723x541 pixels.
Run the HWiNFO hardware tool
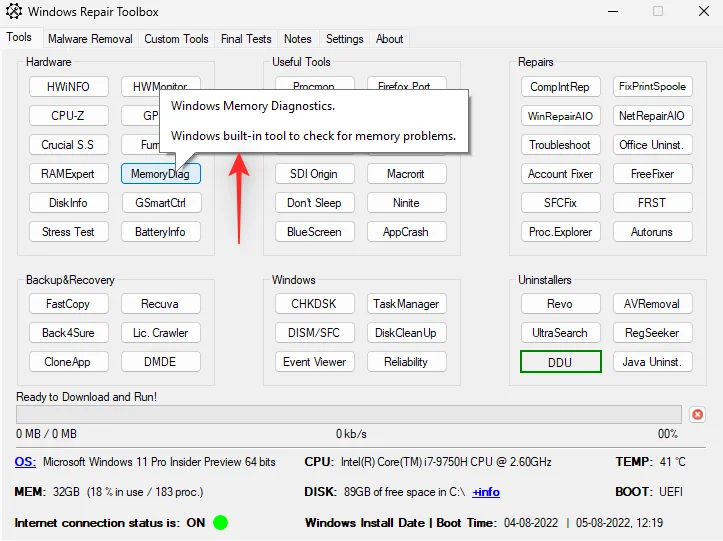[68, 87]
